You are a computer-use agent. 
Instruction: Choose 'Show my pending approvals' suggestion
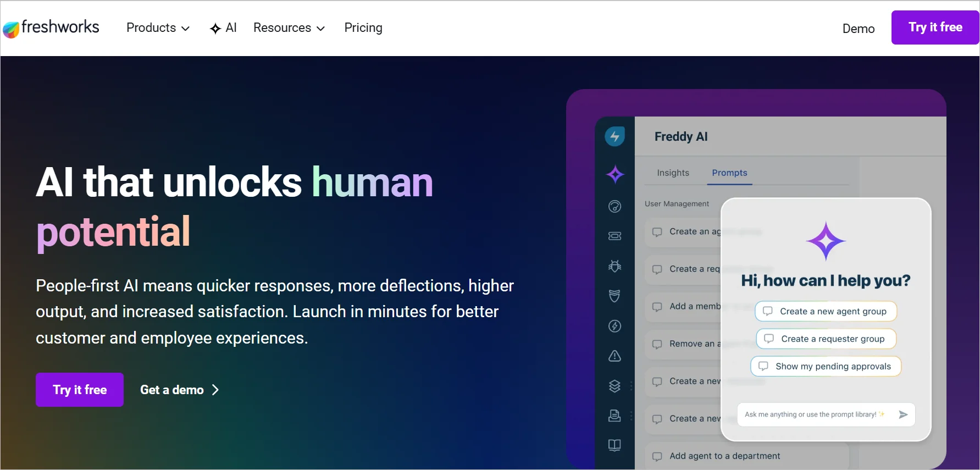click(x=826, y=366)
